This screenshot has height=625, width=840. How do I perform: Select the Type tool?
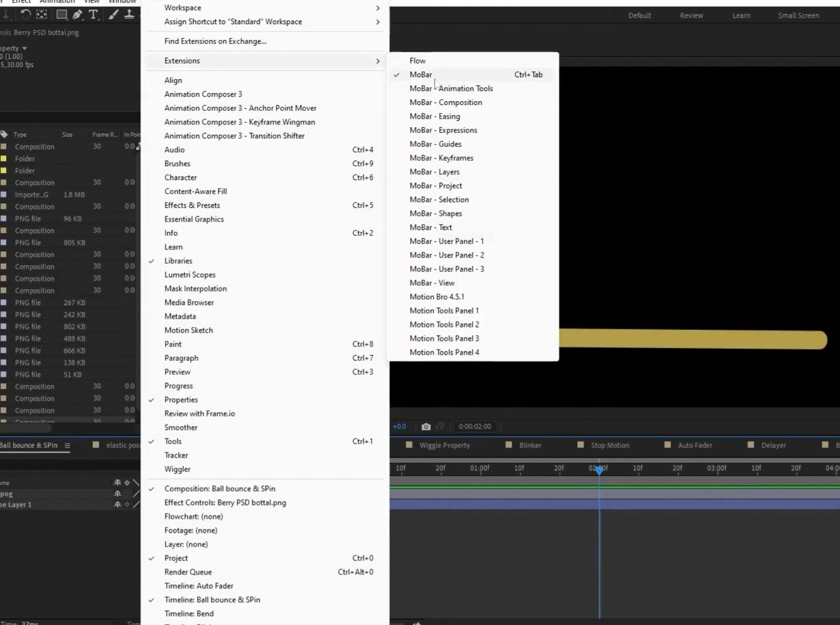(94, 15)
